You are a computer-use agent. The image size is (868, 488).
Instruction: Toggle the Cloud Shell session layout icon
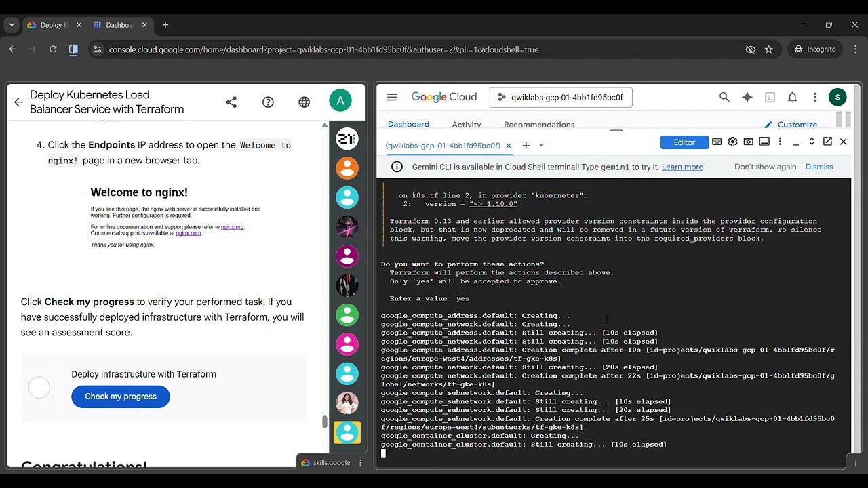pos(764,142)
